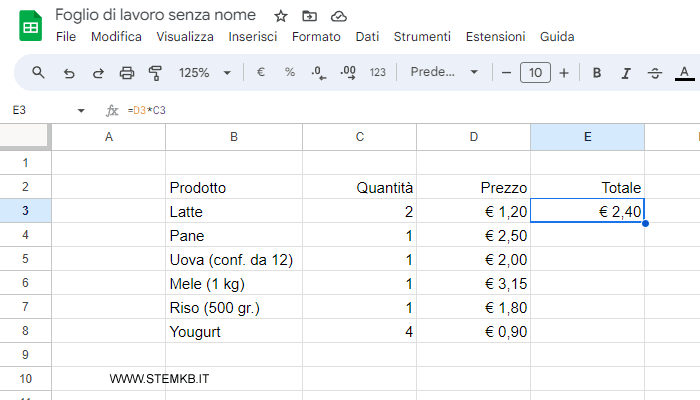
Task: Toggle italic formatting
Action: 626,72
